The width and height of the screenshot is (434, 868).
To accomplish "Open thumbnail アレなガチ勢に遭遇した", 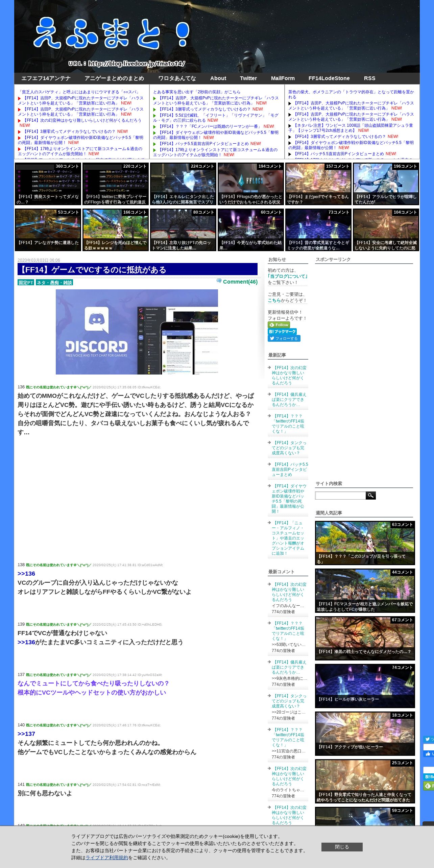I will pos(48,230).
